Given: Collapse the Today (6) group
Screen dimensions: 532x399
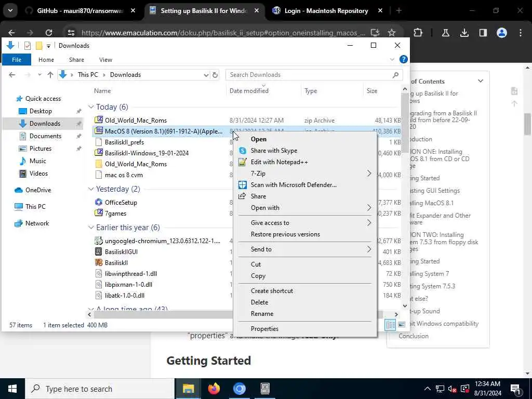Looking at the screenshot, I should (x=91, y=107).
